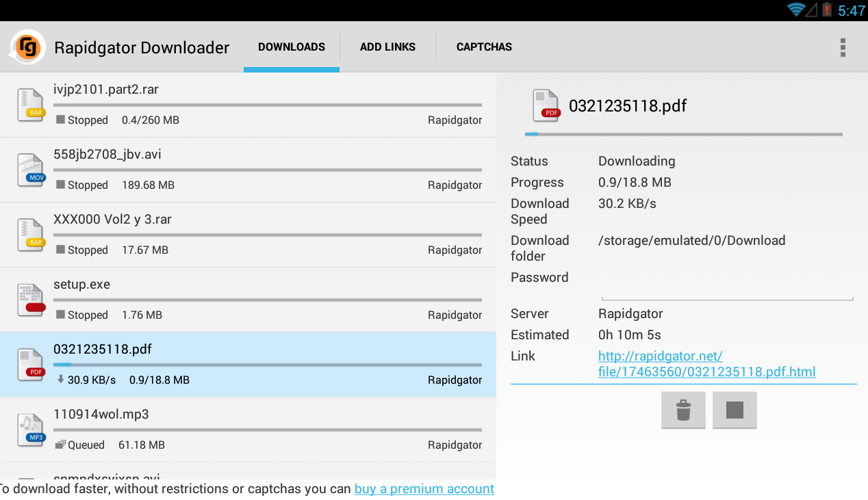Tap the 189.68 MB size text

pos(148,185)
